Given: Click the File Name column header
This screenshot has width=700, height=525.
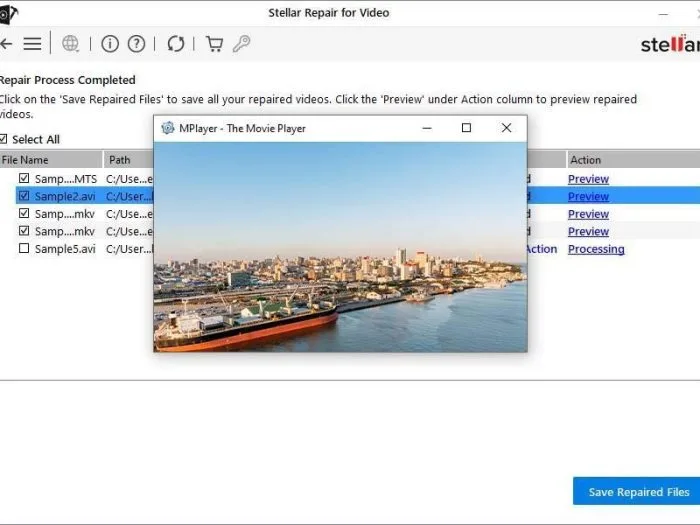Looking at the screenshot, I should [x=51, y=160].
